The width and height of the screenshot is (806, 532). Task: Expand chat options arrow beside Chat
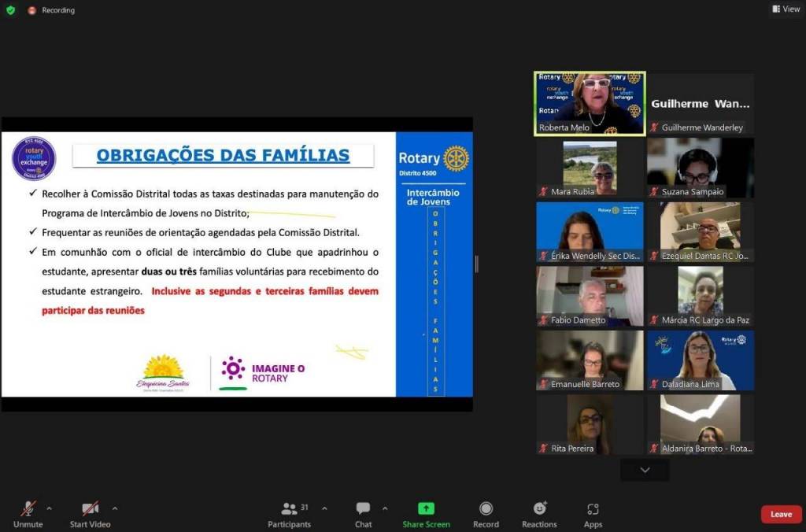click(385, 508)
